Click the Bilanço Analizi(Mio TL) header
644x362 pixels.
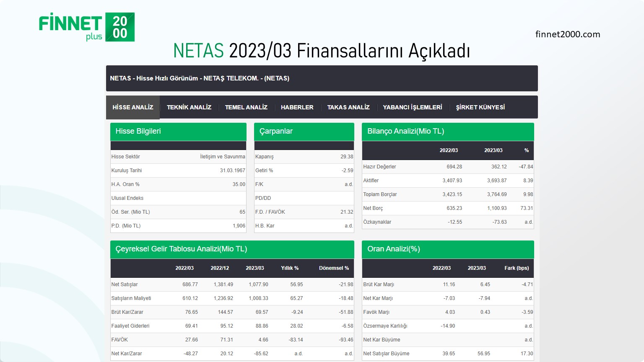[448, 132]
